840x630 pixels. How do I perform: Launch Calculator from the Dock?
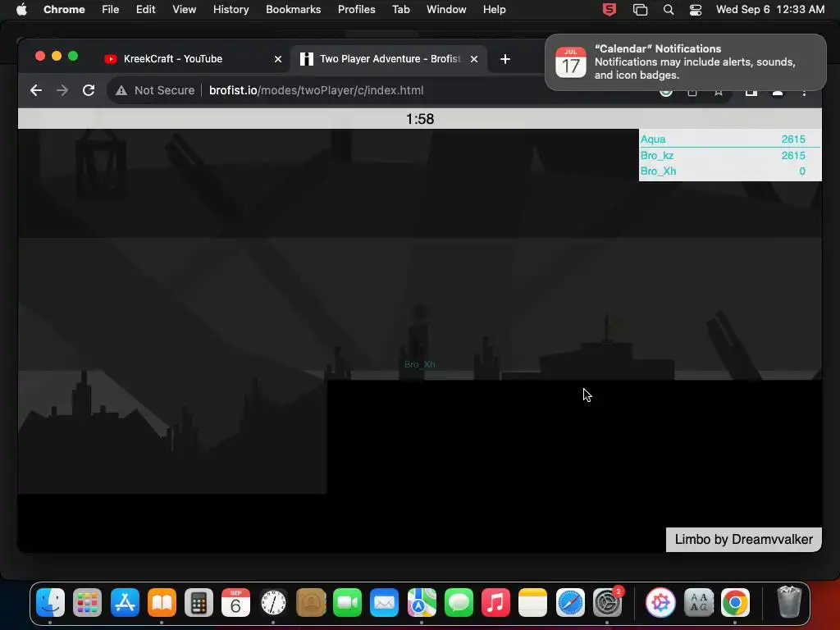[199, 603]
